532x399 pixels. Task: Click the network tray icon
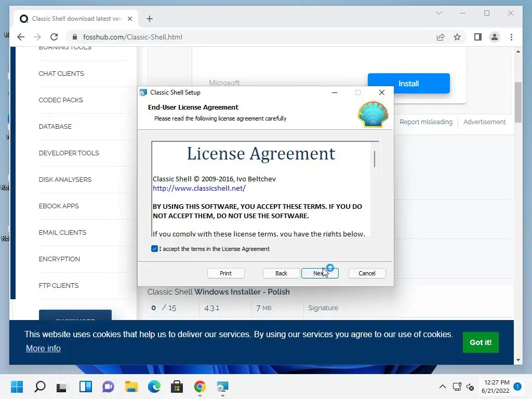click(457, 387)
